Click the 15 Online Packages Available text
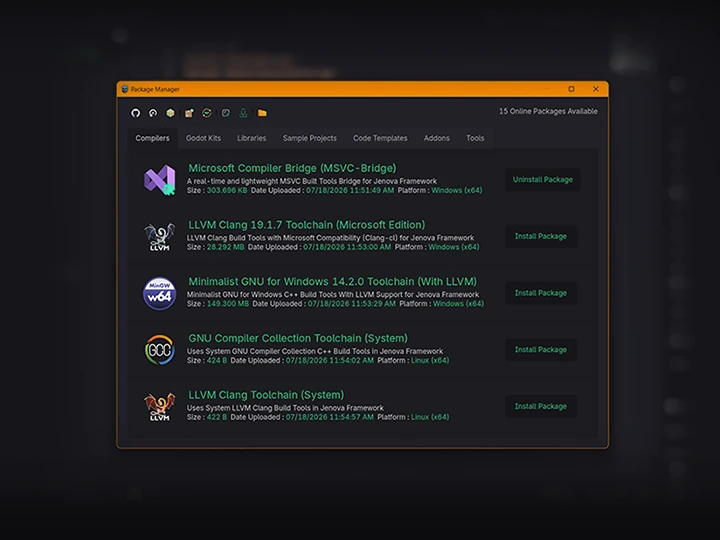Screen dimensions: 720x540 [548, 111]
